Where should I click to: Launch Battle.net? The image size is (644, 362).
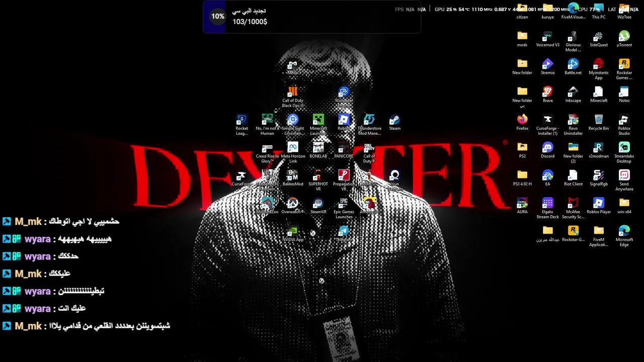[573, 67]
